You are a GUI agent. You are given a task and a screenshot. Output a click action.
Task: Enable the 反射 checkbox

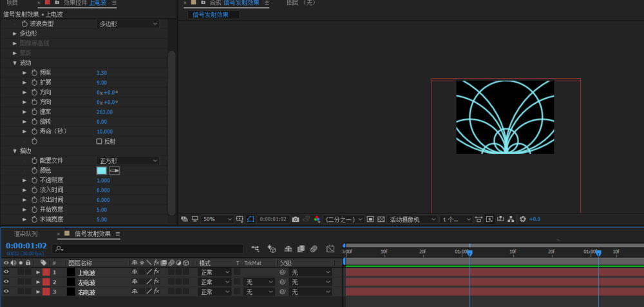[x=99, y=141]
